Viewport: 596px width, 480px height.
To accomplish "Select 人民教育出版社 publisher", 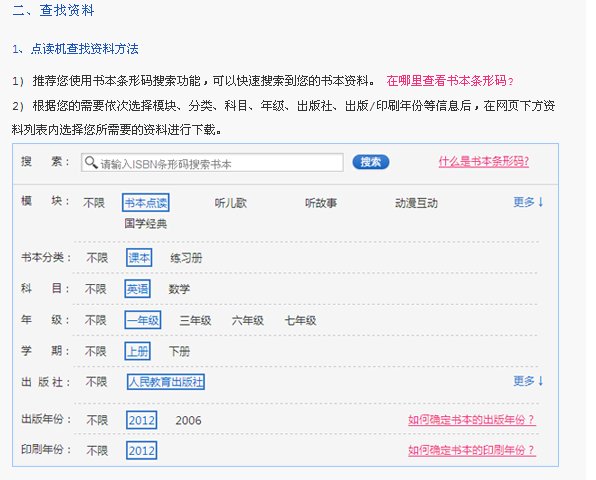I will 165,382.
